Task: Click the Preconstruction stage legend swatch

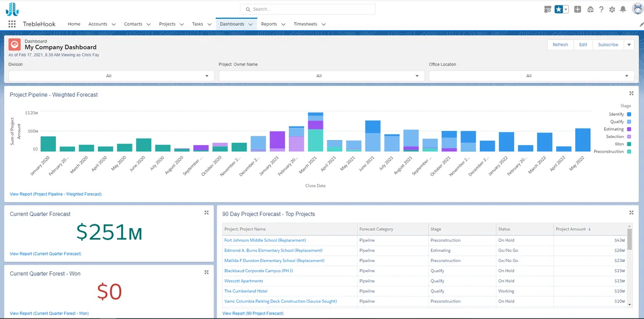Action: coord(629,152)
